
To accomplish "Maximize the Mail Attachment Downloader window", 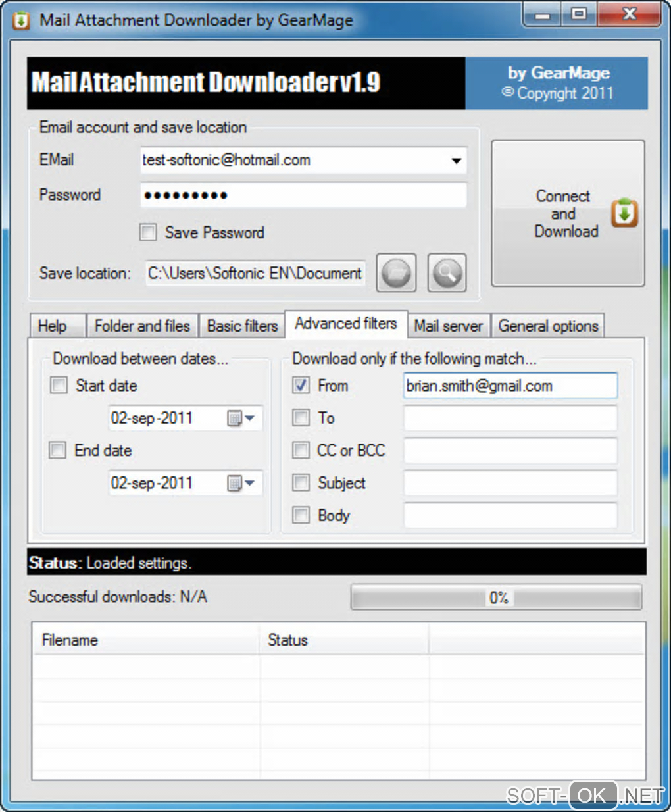I will click(578, 14).
